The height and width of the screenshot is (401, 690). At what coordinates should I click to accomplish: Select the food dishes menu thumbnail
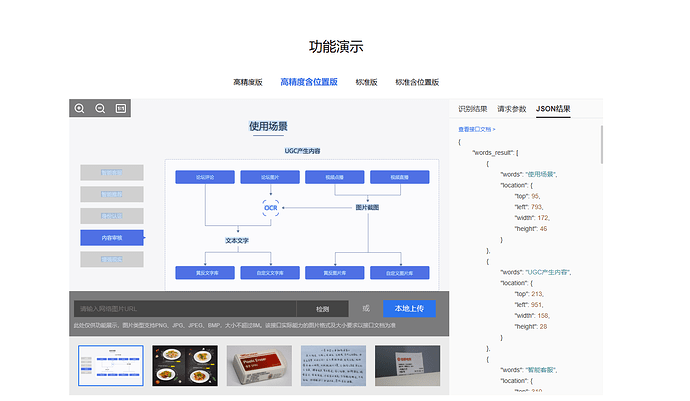click(x=184, y=366)
